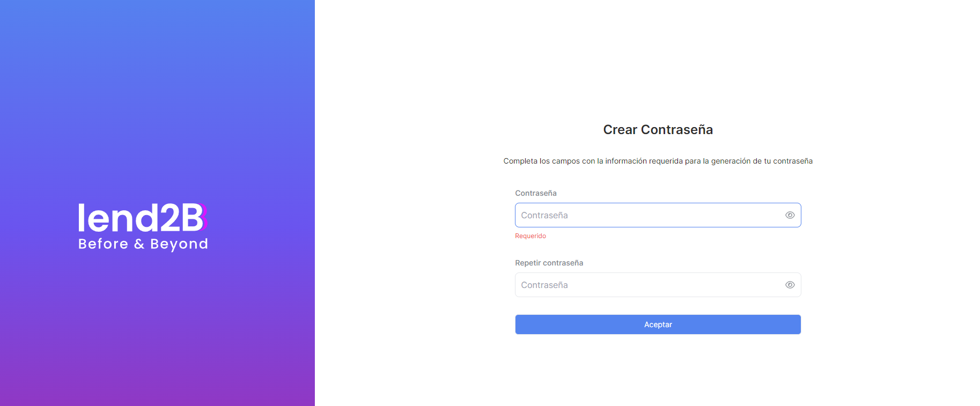Screen dimensions: 980x406
Task: Click the "Crear Contraseña" heading
Action: (x=658, y=130)
